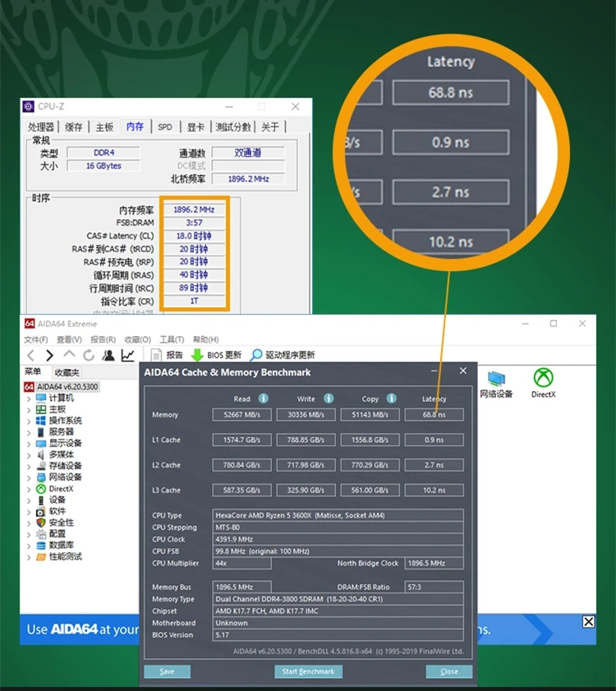
Task: Show info for Read column
Action: [264, 398]
